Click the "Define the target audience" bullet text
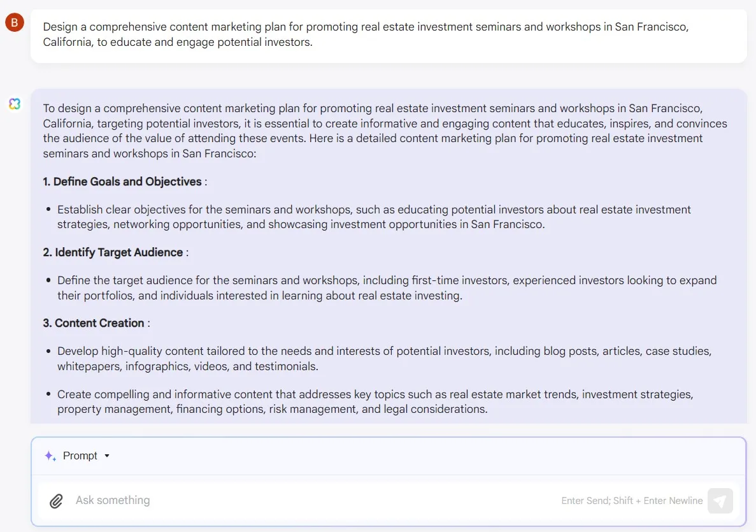The height and width of the screenshot is (532, 756). (387, 287)
